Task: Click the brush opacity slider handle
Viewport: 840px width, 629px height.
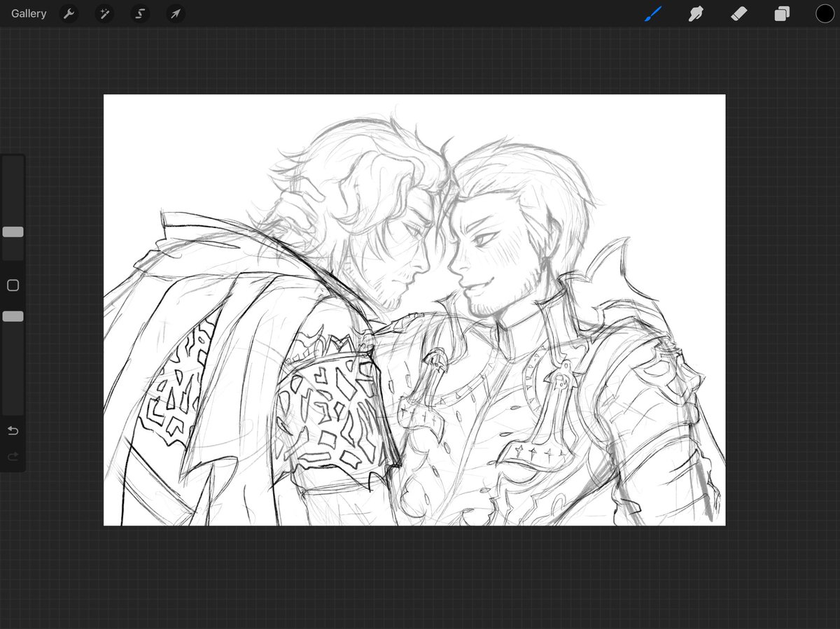Action: pos(13,316)
